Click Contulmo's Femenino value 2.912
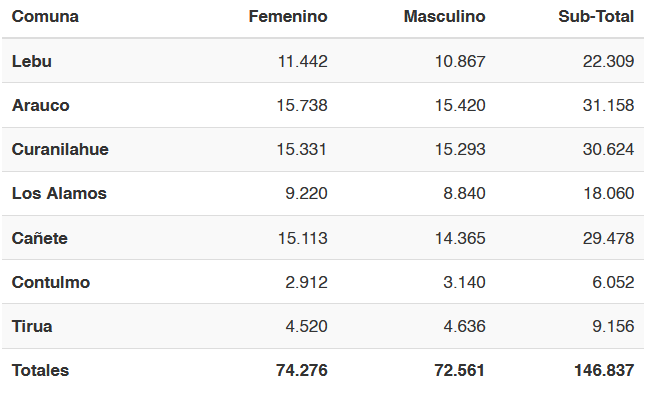 (306, 282)
